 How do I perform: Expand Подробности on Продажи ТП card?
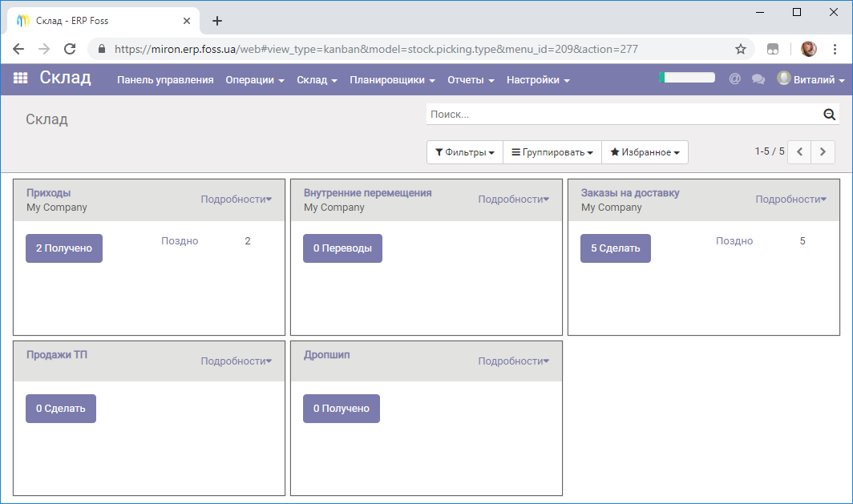(x=236, y=361)
